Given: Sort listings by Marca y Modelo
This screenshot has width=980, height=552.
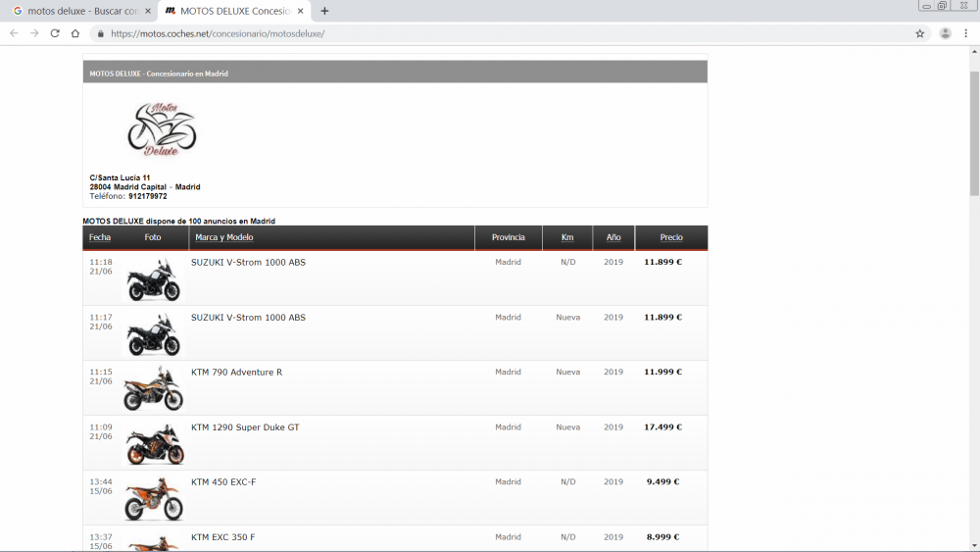Looking at the screenshot, I should (223, 237).
